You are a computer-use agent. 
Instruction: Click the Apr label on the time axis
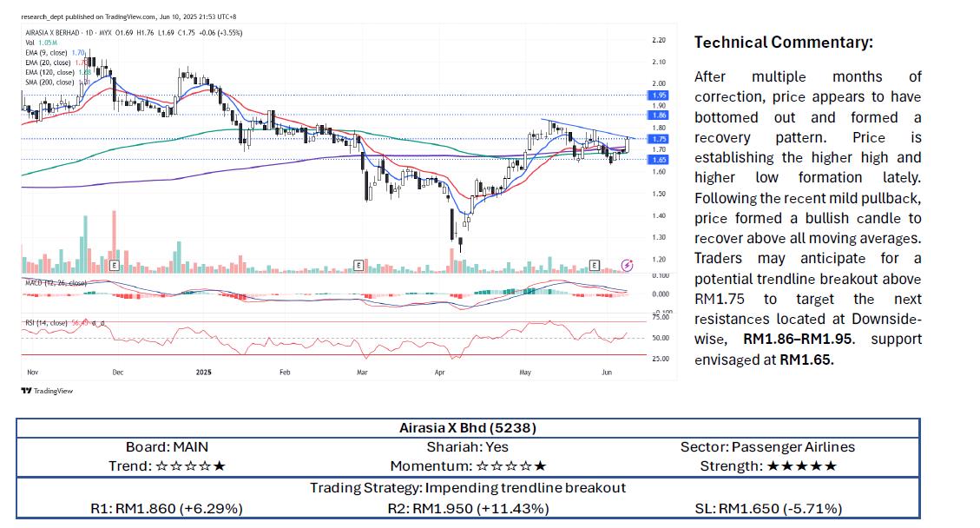coord(439,373)
